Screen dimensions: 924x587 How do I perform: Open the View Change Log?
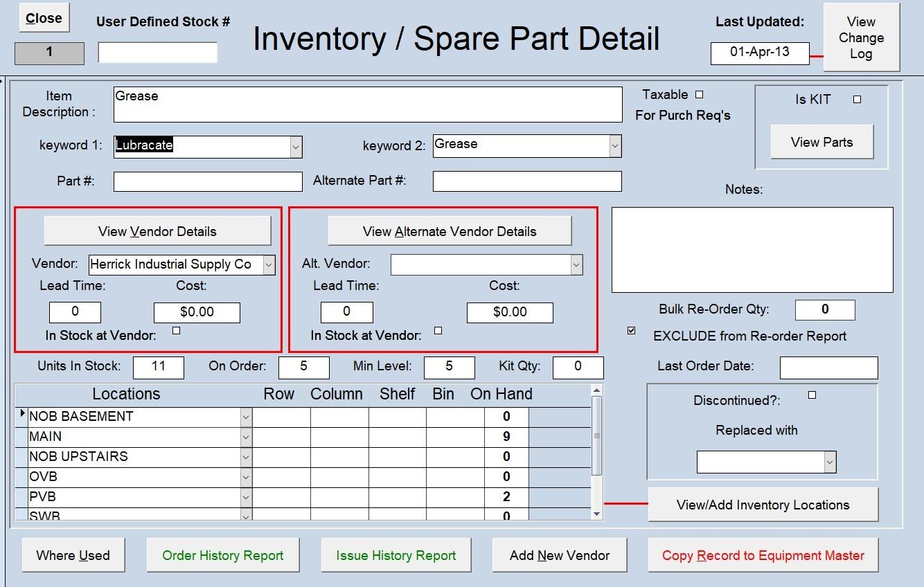pyautogui.click(x=861, y=37)
